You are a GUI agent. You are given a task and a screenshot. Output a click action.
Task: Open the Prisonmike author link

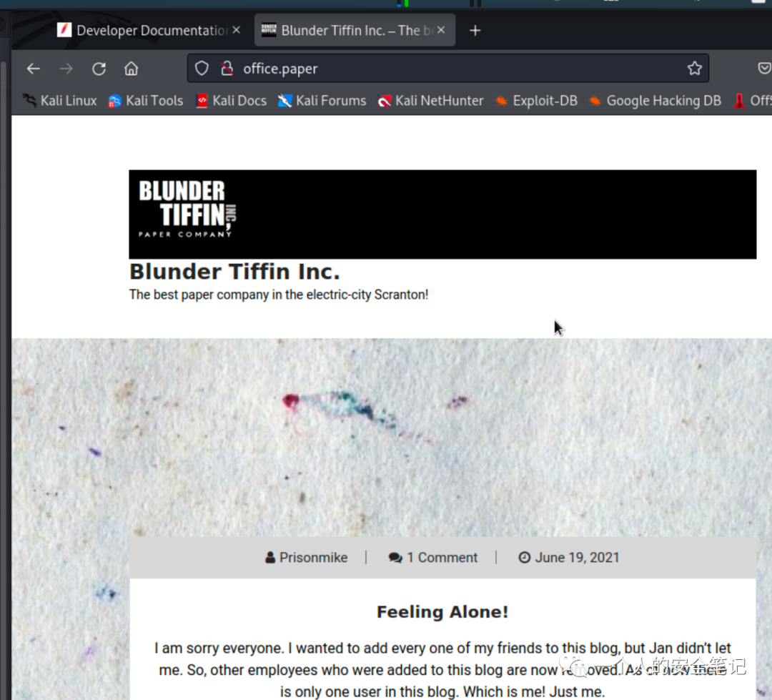click(313, 558)
